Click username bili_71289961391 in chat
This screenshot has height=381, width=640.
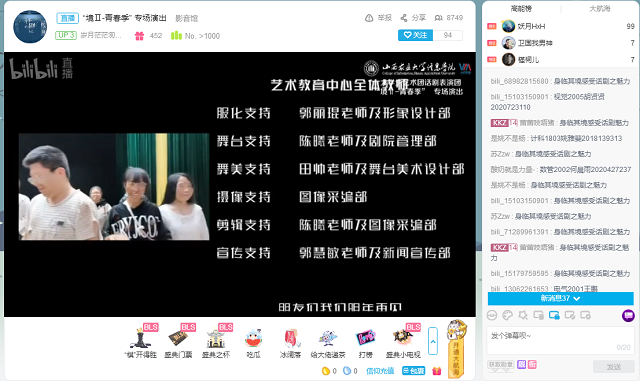pyautogui.click(x=519, y=232)
